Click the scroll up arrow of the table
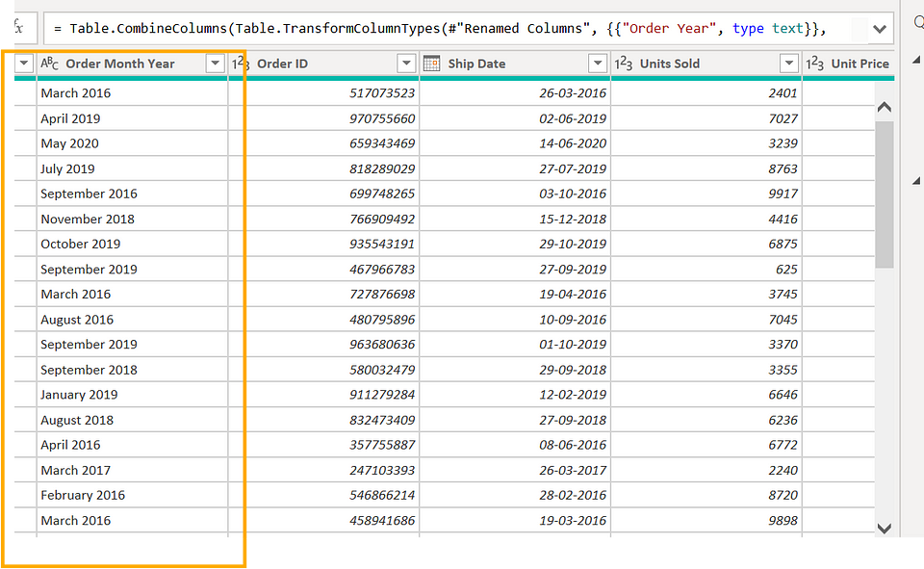924x569 pixels. (x=884, y=107)
